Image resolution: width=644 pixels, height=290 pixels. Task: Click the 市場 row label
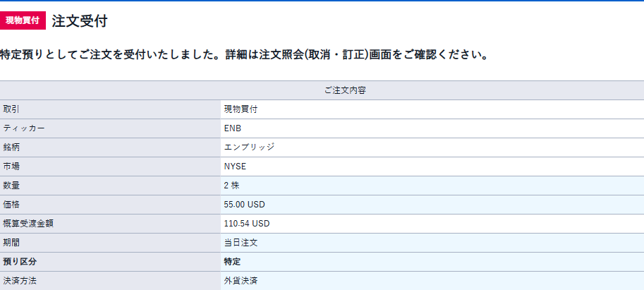point(11,167)
